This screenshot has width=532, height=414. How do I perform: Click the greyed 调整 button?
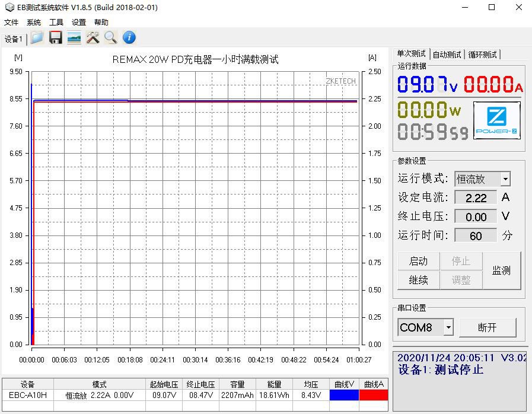[461, 280]
